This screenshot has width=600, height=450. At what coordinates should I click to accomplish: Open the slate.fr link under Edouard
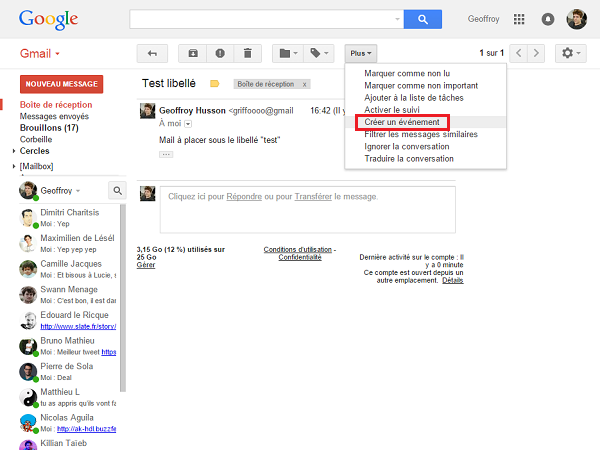tap(78, 326)
